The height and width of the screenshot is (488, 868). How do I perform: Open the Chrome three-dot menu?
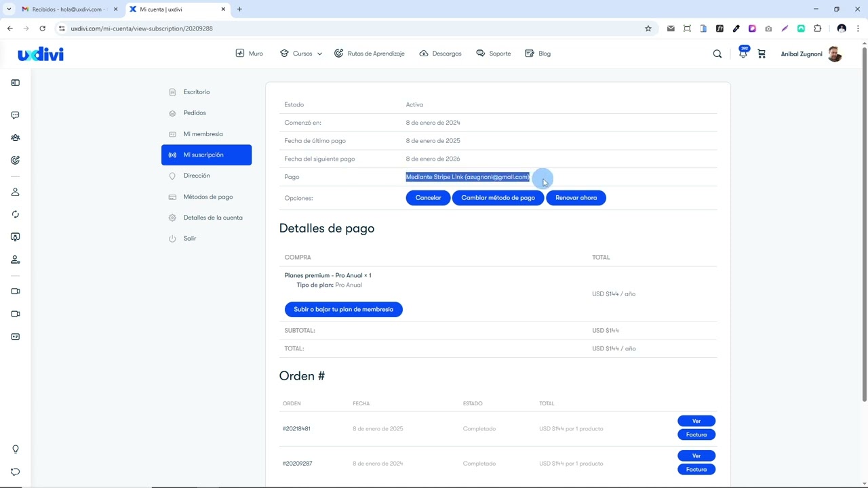click(859, 28)
